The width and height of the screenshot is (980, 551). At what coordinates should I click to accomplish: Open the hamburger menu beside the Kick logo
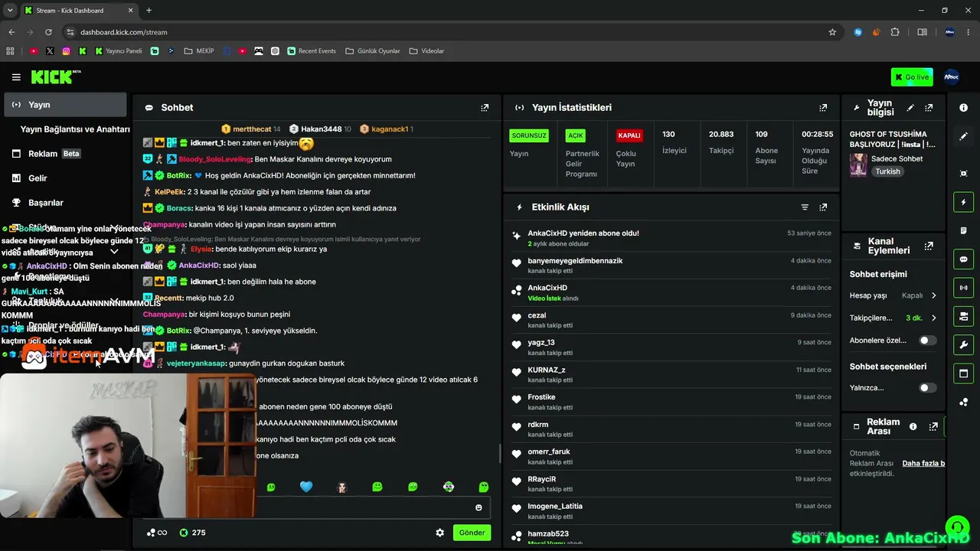tap(16, 77)
